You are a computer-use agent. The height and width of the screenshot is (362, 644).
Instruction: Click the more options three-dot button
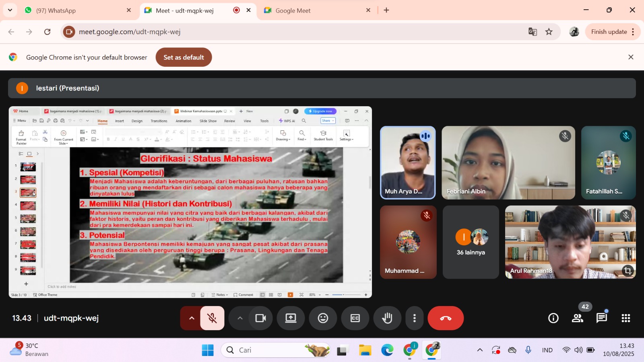point(415,318)
